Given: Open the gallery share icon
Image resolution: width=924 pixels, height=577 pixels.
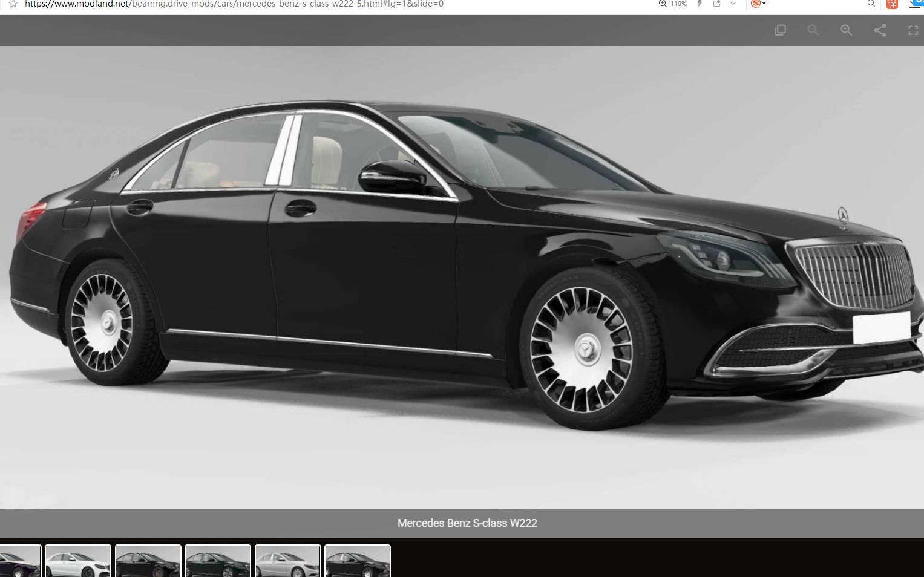Looking at the screenshot, I should point(880,30).
